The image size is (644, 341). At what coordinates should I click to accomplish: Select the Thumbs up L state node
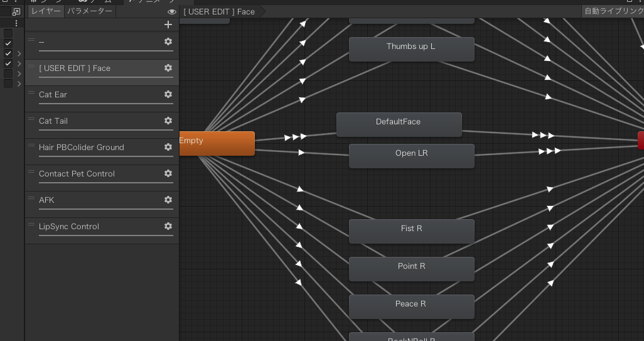click(412, 49)
